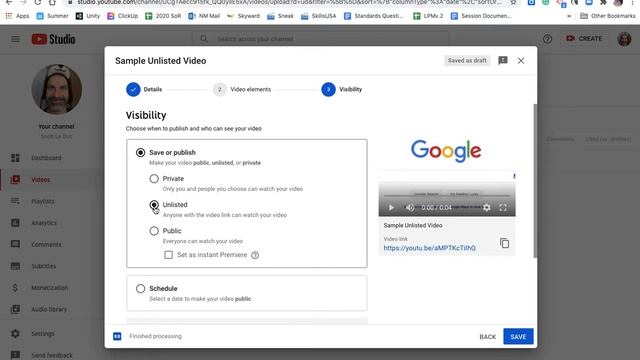Click Send feedback in the sidebar
The image size is (640, 360).
(51, 355)
